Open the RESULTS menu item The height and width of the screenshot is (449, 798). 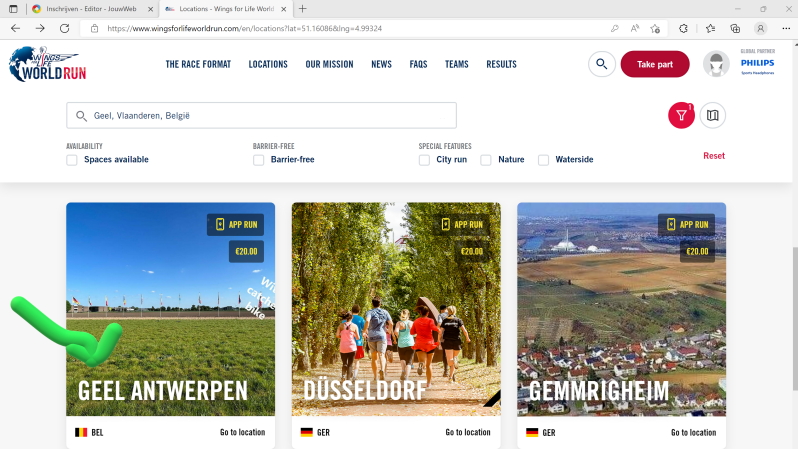[501, 64]
